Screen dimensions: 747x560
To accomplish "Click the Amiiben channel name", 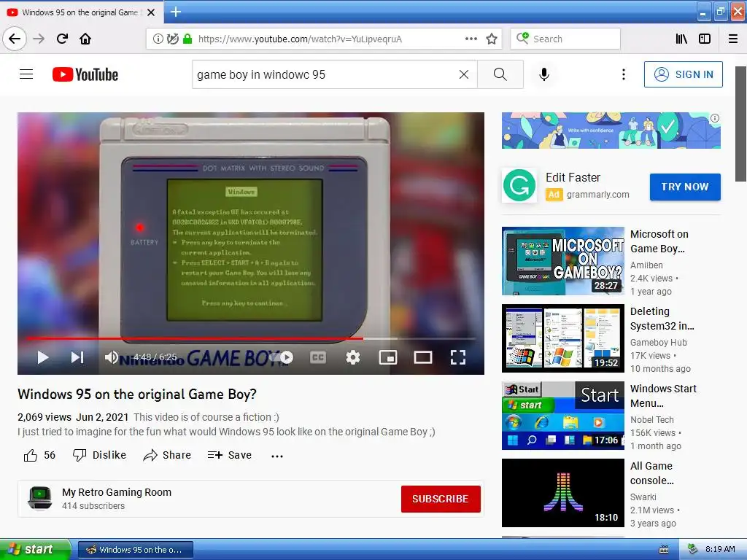I will tap(646, 265).
